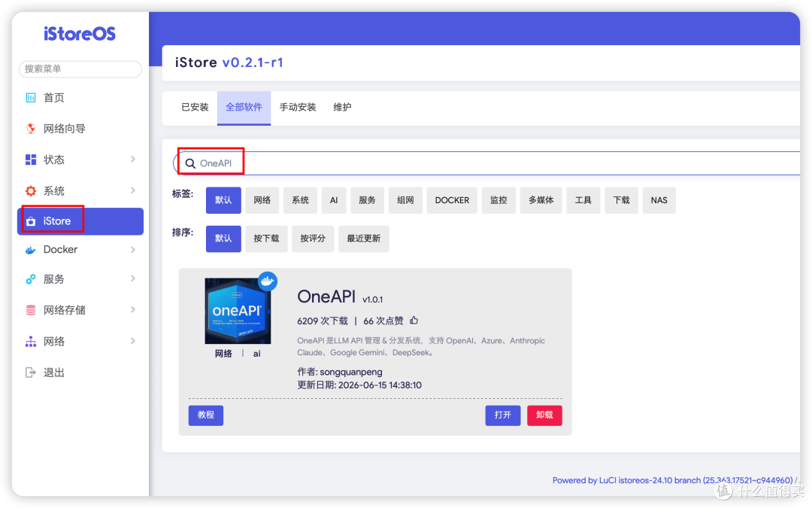The height and width of the screenshot is (508, 812).
Task: Click the 作者: songquanpeng text
Action: [x=340, y=372]
